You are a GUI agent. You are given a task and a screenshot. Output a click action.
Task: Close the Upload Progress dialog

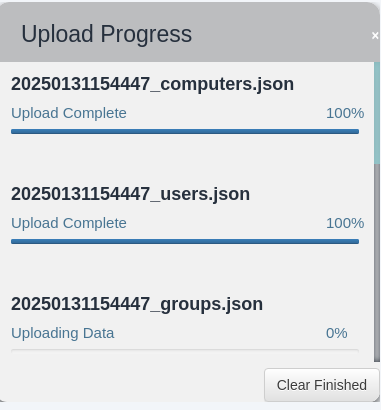tap(375, 35)
